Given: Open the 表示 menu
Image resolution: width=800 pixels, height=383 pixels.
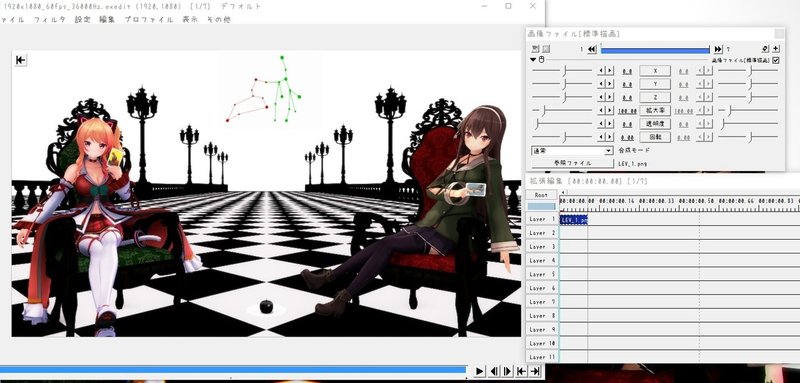Looking at the screenshot, I should point(190,19).
